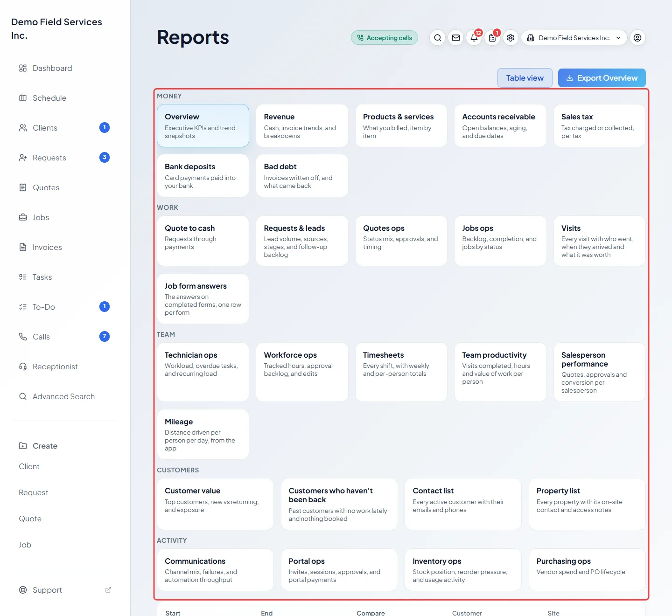Screen dimensions: 672x616
Task: Toggle the Accepting calls status pill
Action: (385, 38)
